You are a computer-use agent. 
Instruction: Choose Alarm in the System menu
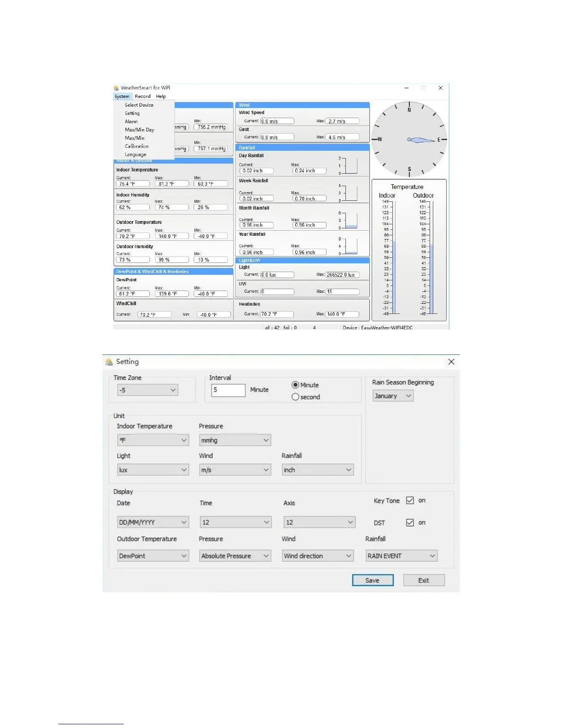click(131, 121)
